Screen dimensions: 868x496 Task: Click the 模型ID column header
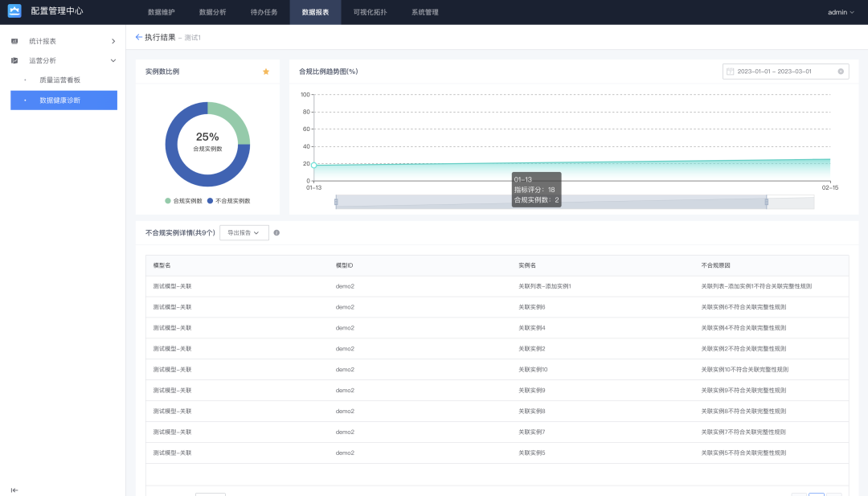pyautogui.click(x=344, y=266)
